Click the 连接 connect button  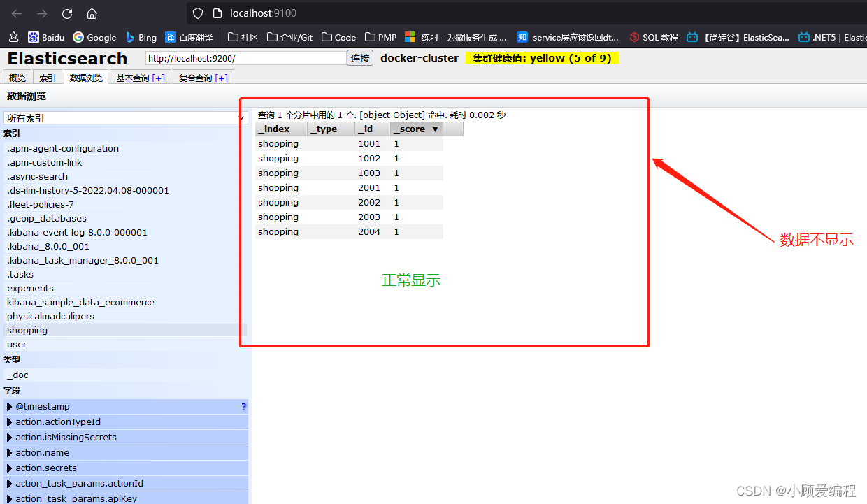click(360, 58)
